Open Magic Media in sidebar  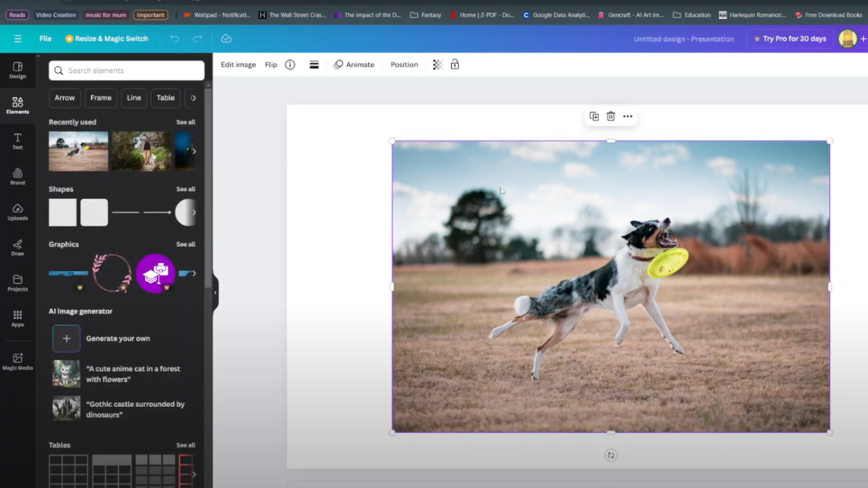[x=18, y=361]
